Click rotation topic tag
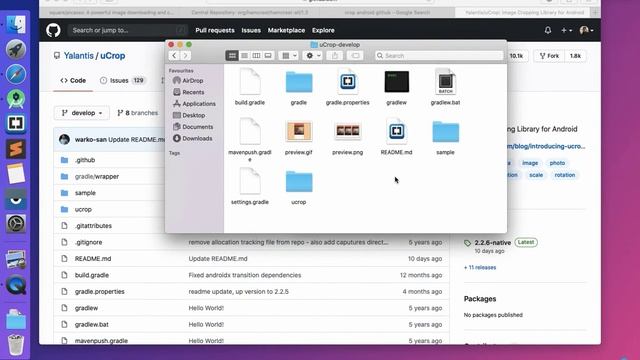The height and width of the screenshot is (360, 640). coord(564,175)
